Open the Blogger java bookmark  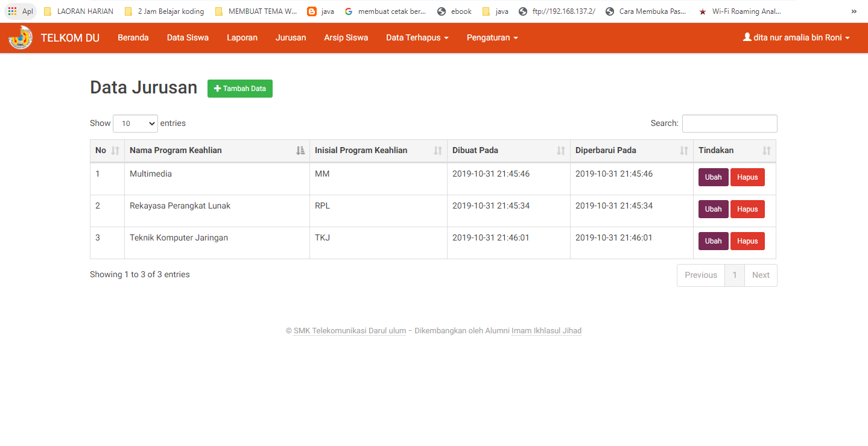click(321, 11)
